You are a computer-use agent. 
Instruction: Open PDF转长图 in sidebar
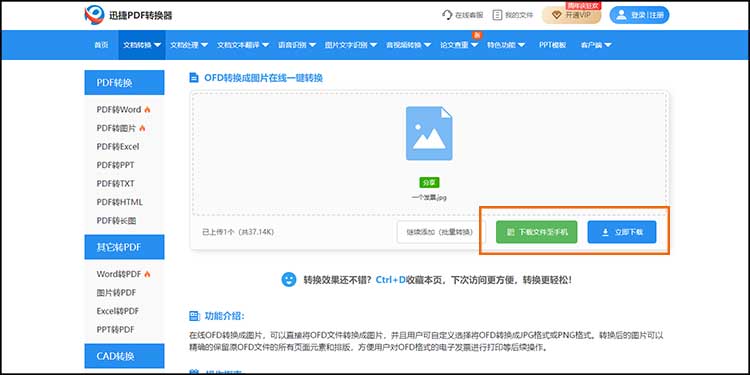(116, 221)
